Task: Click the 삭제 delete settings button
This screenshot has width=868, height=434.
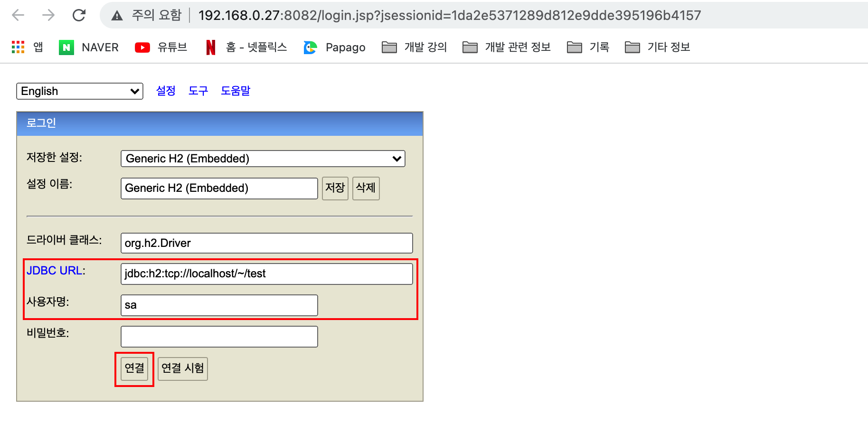Action: click(366, 189)
